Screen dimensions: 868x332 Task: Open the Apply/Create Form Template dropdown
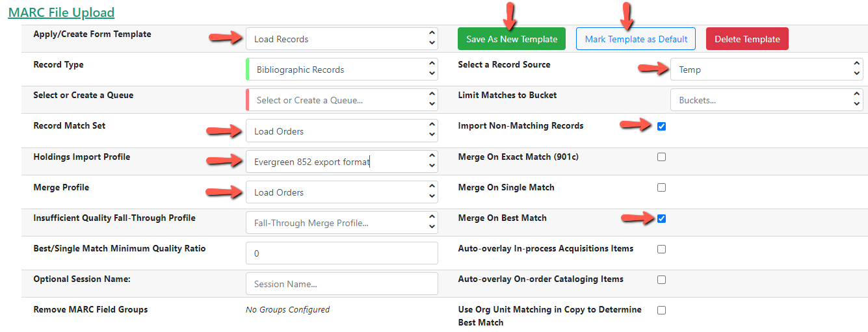click(x=341, y=39)
